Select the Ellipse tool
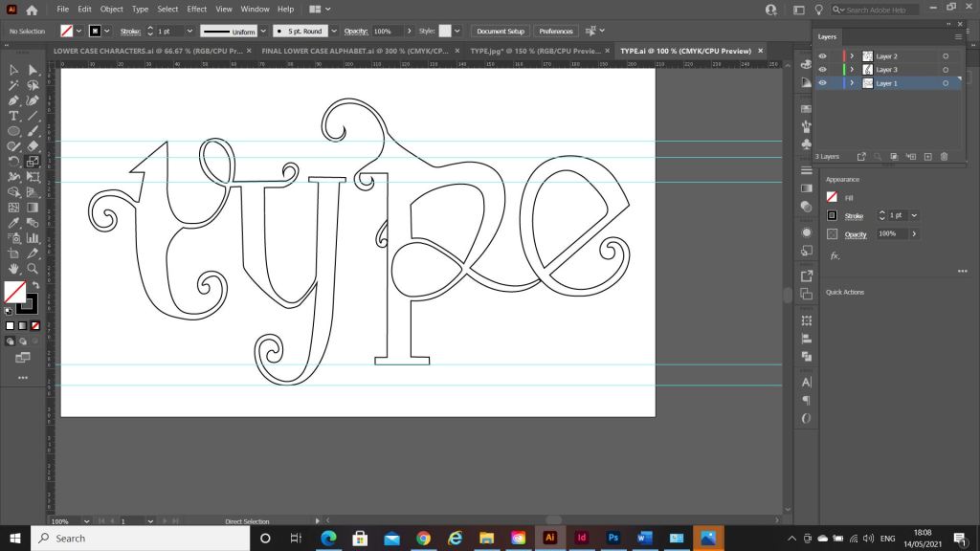 point(14,131)
